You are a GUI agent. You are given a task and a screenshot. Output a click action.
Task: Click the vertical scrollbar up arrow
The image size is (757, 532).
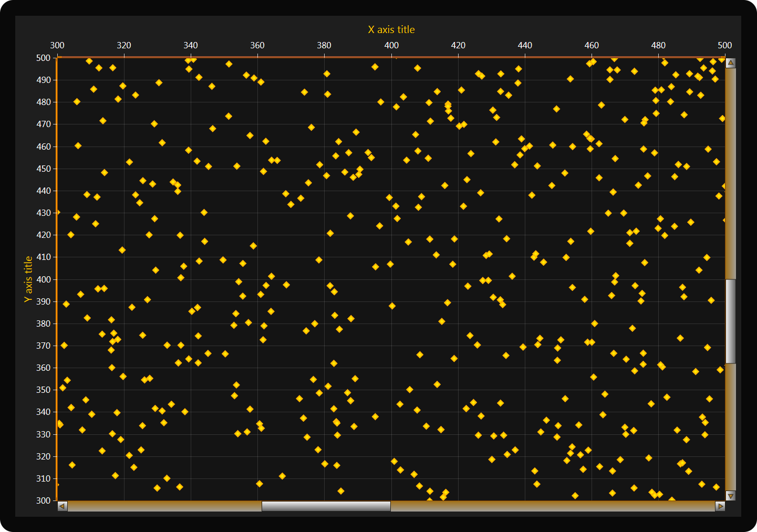730,63
